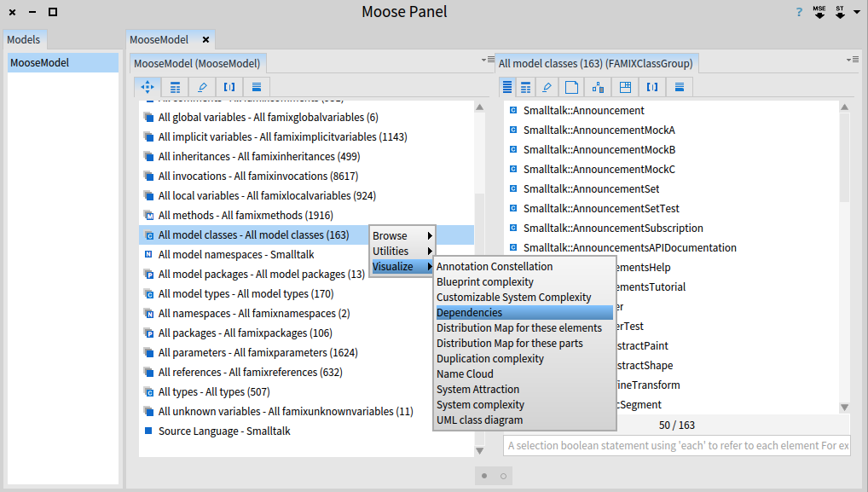Select Smalltalk::AnnouncementSet in the class list
Screen dimensions: 868x492
pyautogui.click(x=590, y=189)
